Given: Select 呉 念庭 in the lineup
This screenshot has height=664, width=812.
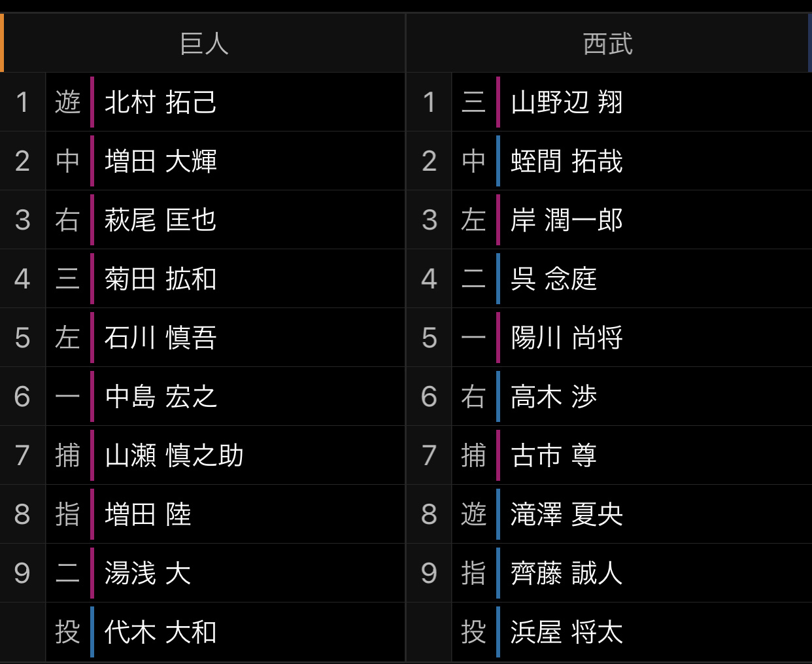Looking at the screenshot, I should coord(554,279).
